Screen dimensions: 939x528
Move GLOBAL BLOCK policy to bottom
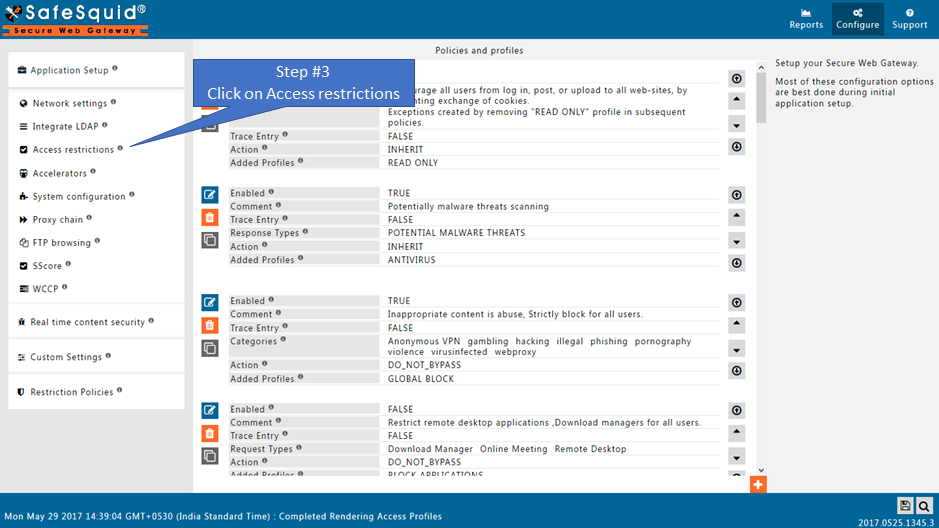tap(737, 371)
